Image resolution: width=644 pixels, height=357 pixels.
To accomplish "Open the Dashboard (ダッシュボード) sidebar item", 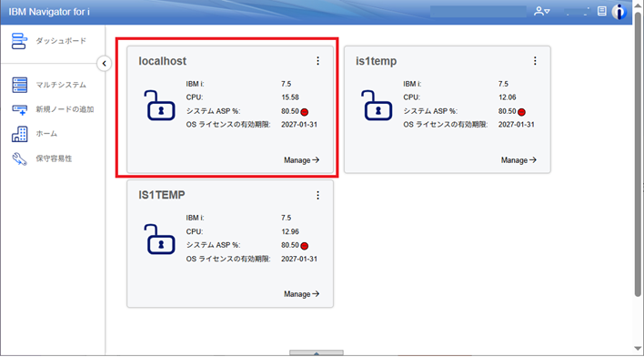I will [61, 41].
